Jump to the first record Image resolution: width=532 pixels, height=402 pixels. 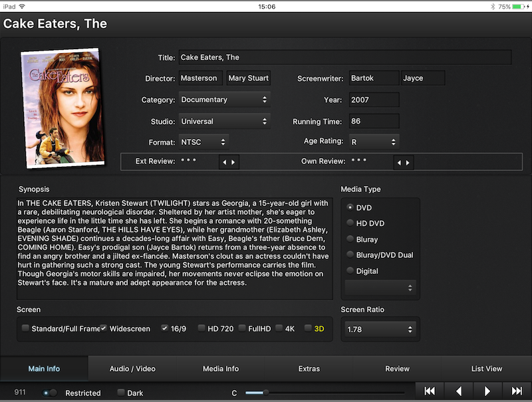(430, 391)
